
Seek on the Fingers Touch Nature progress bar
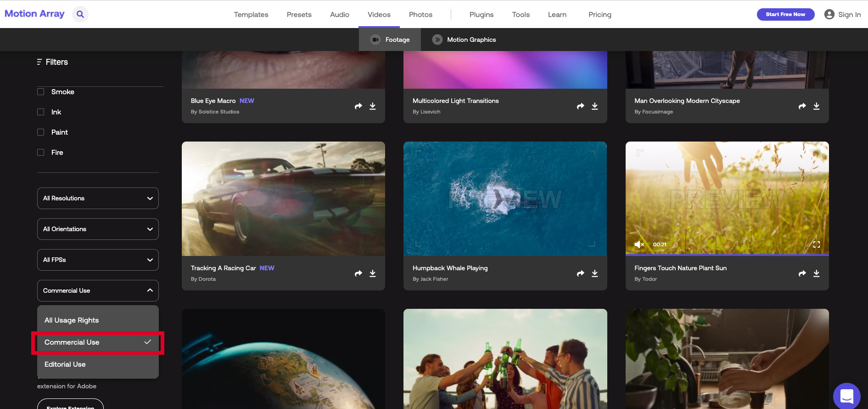coord(727,255)
